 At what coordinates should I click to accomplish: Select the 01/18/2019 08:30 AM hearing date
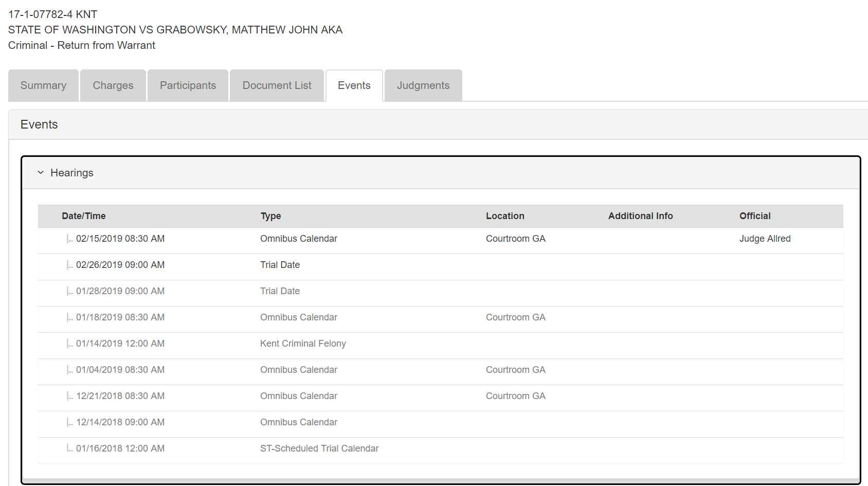coord(120,317)
